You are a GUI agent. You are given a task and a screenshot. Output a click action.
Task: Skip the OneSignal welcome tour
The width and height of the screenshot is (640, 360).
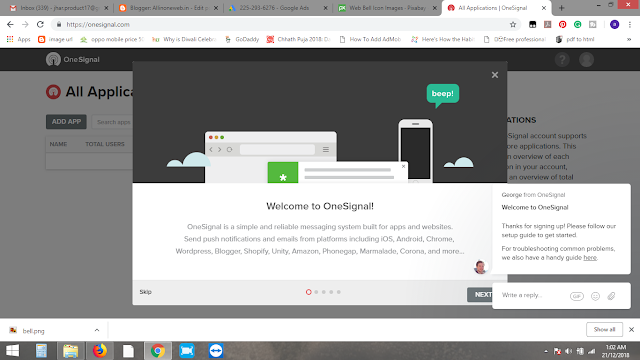coord(145,292)
